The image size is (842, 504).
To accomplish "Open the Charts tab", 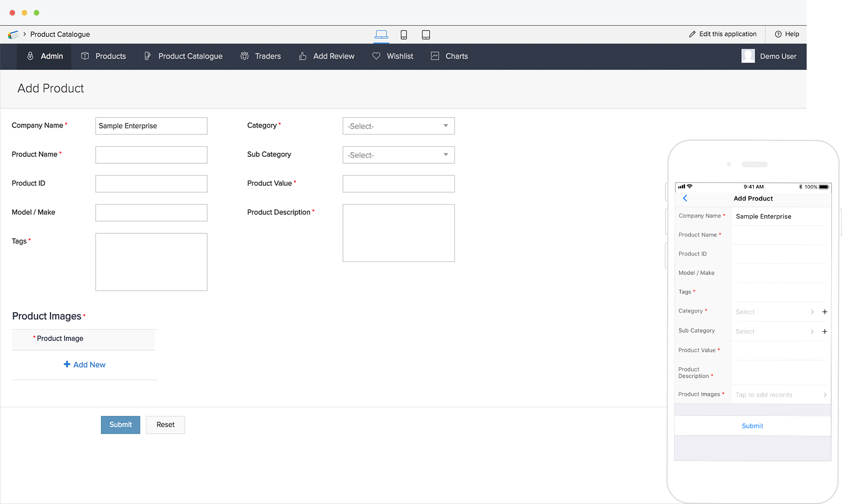I will pyautogui.click(x=450, y=56).
